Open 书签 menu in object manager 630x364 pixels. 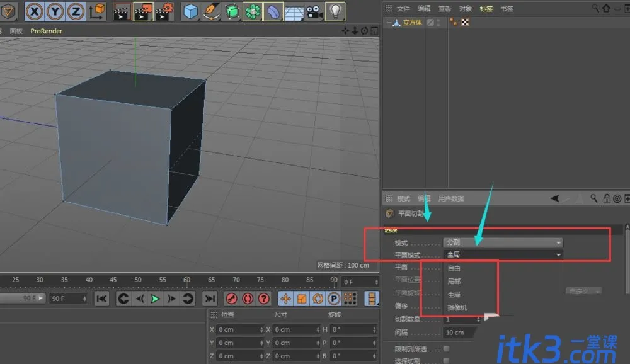tap(507, 8)
